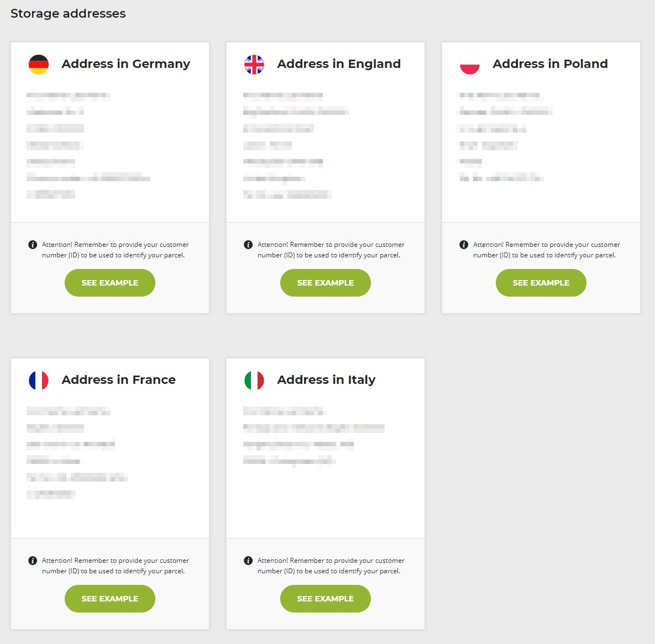Click the "Address in England" heading
This screenshot has width=655, height=644.
click(x=339, y=64)
